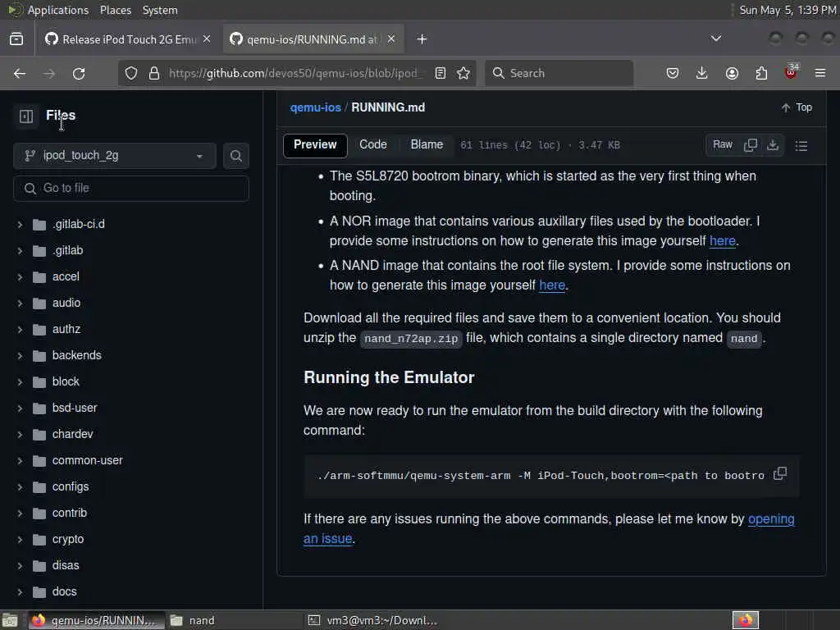Open Pocket save icon
This screenshot has height=630, width=840.
pyautogui.click(x=673, y=73)
